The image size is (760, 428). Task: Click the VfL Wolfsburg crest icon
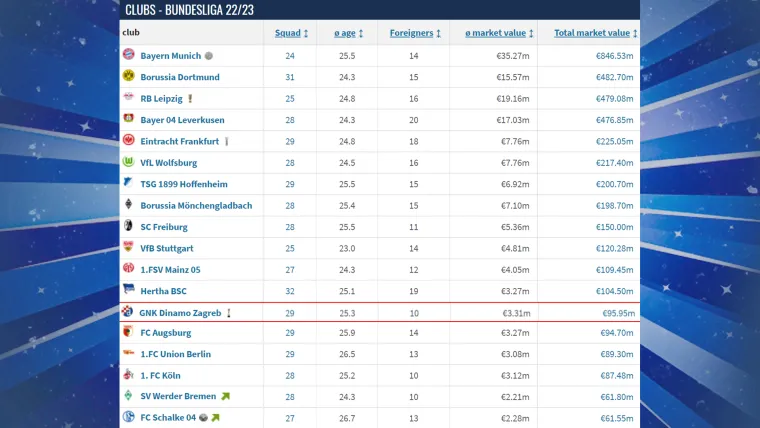click(x=128, y=162)
